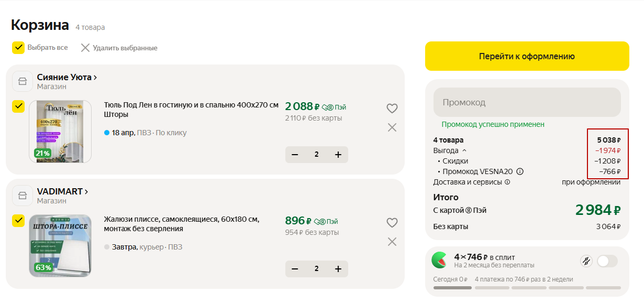Uncheck the tulle curtains item checkbox
Image resolution: width=644 pixels, height=303 pixels.
[18, 106]
